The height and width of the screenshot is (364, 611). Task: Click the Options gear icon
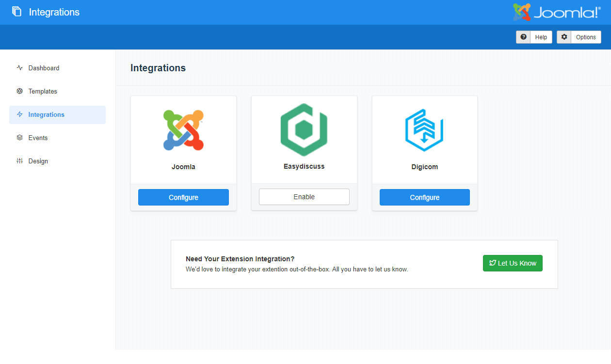[564, 37]
